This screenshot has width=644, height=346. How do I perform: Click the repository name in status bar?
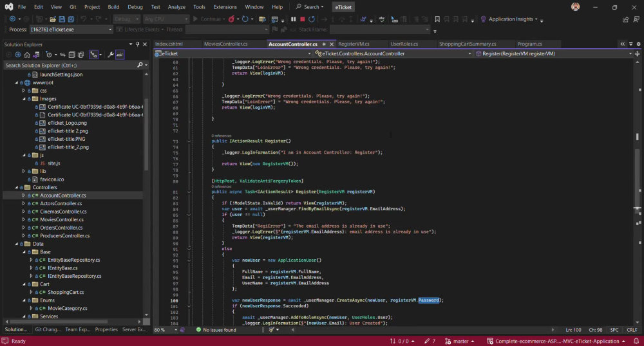556,341
